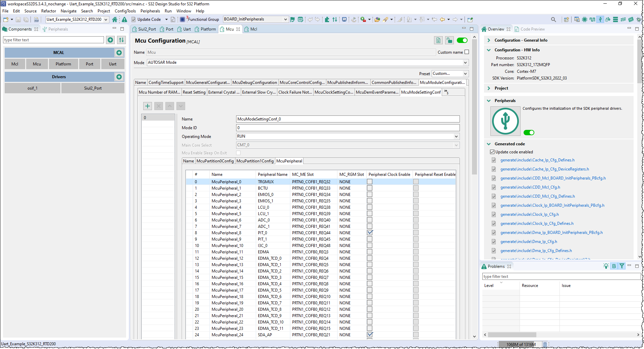This screenshot has height=349, width=644.
Task: Switch to the McuPartition0Config tab
Action: pyautogui.click(x=215, y=161)
